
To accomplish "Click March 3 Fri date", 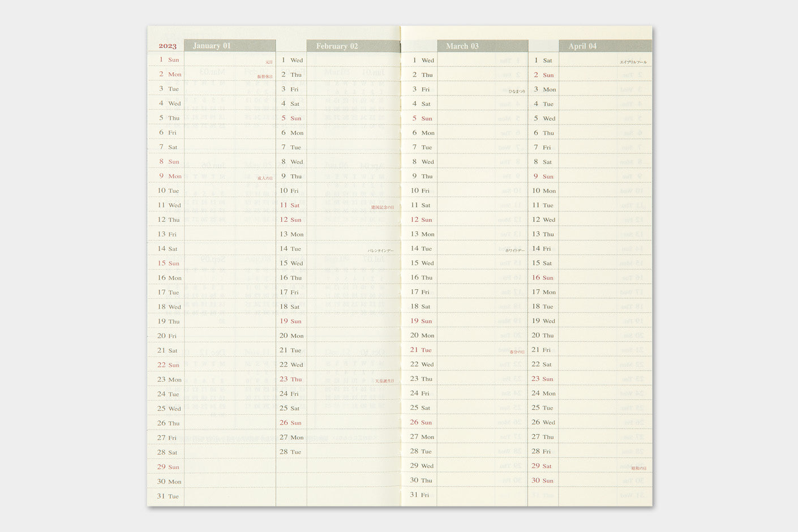I will pyautogui.click(x=421, y=89).
